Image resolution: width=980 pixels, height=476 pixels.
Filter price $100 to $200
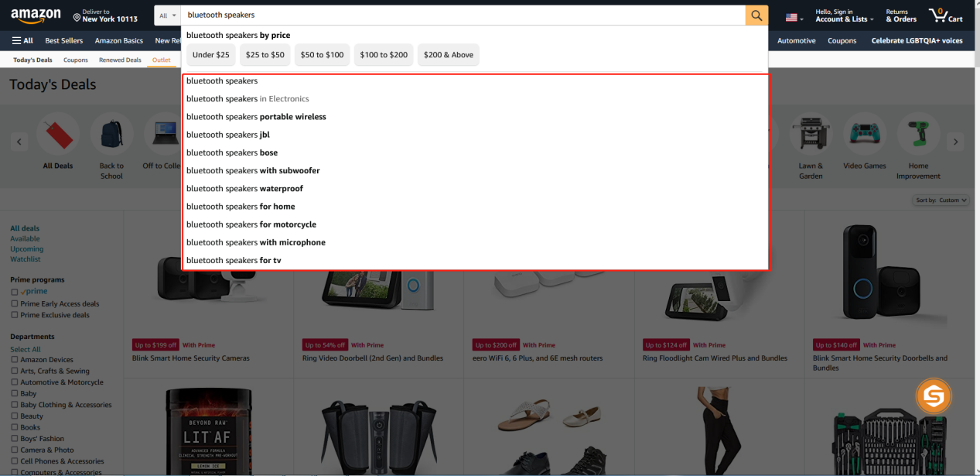click(384, 55)
